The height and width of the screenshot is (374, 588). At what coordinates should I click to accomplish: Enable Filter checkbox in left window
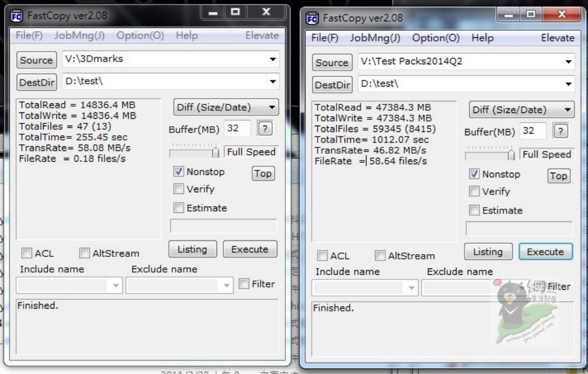pyautogui.click(x=243, y=284)
